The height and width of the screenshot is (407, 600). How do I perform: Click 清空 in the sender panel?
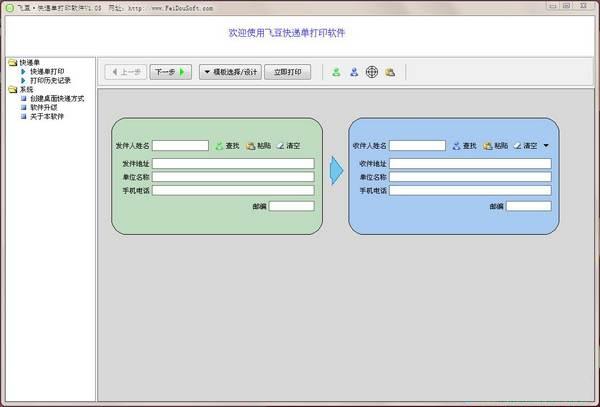coord(289,146)
